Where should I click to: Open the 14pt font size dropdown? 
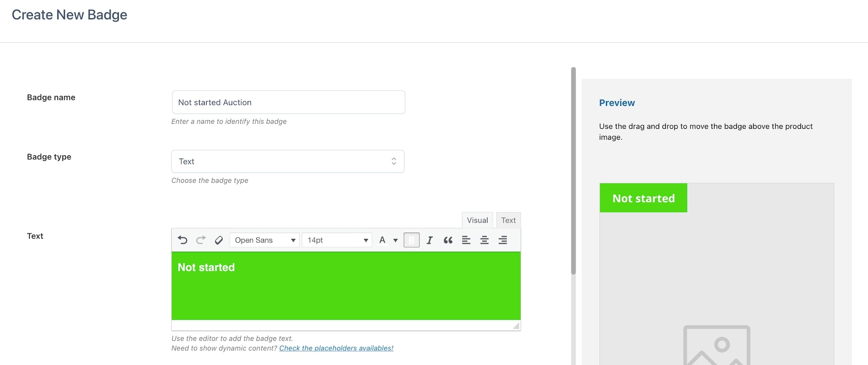click(x=337, y=240)
